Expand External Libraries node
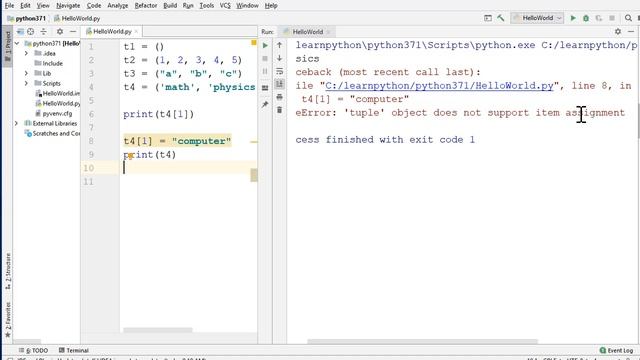The width and height of the screenshot is (640, 360). [16, 123]
